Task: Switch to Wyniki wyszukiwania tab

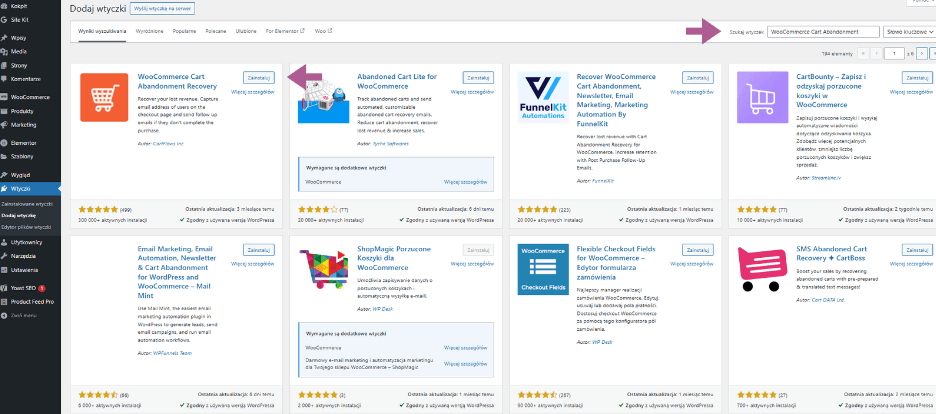Action: coord(102,31)
